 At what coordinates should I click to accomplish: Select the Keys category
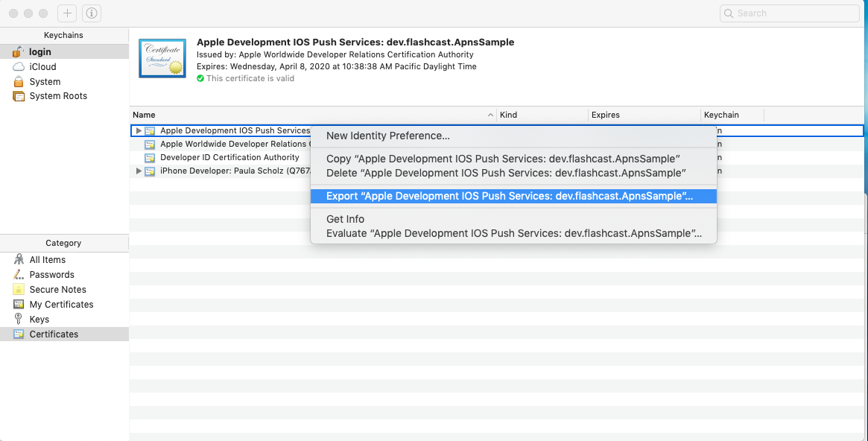[x=64, y=320]
